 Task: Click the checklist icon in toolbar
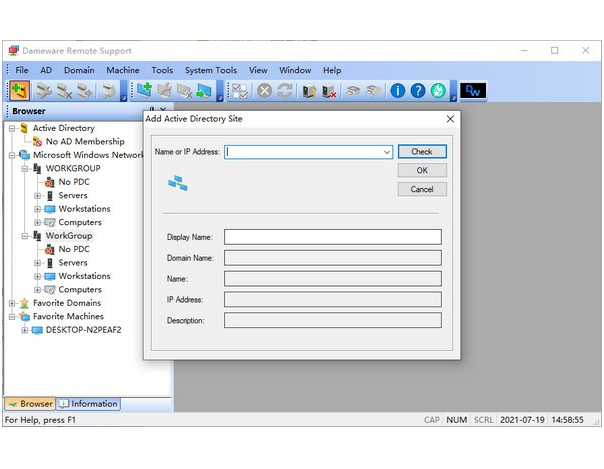tap(240, 91)
